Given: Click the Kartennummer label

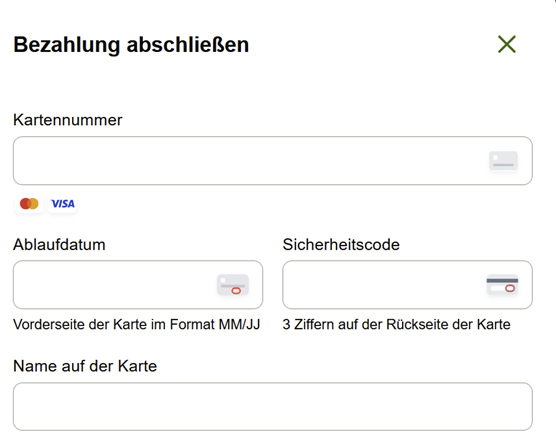Looking at the screenshot, I should [x=67, y=120].
